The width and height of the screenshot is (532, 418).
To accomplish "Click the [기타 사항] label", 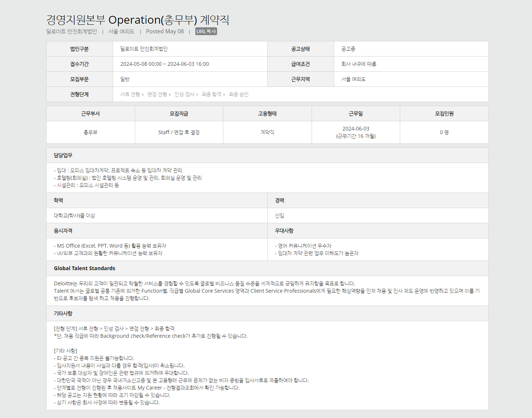I will tap(65, 351).
